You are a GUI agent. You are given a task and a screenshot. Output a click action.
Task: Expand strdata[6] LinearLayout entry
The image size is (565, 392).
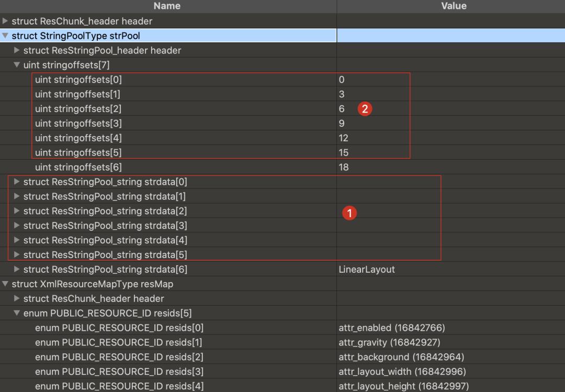click(x=17, y=270)
